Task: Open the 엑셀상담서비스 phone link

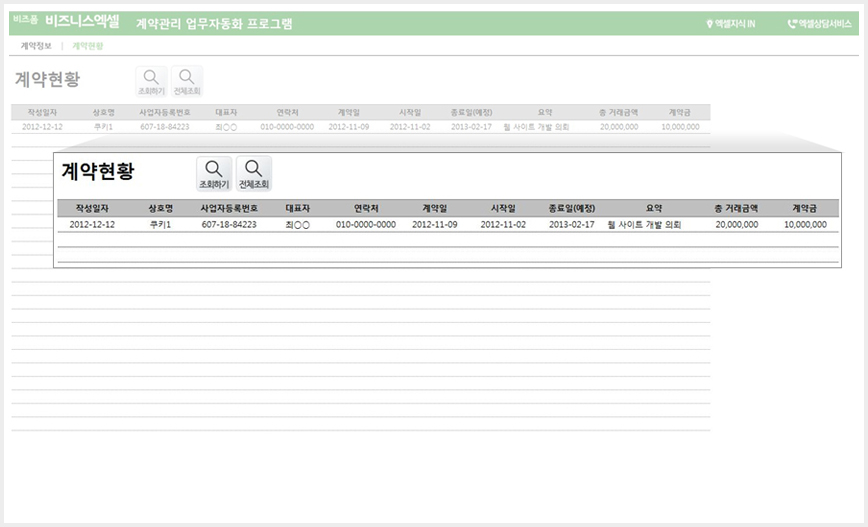Action: pyautogui.click(x=819, y=24)
